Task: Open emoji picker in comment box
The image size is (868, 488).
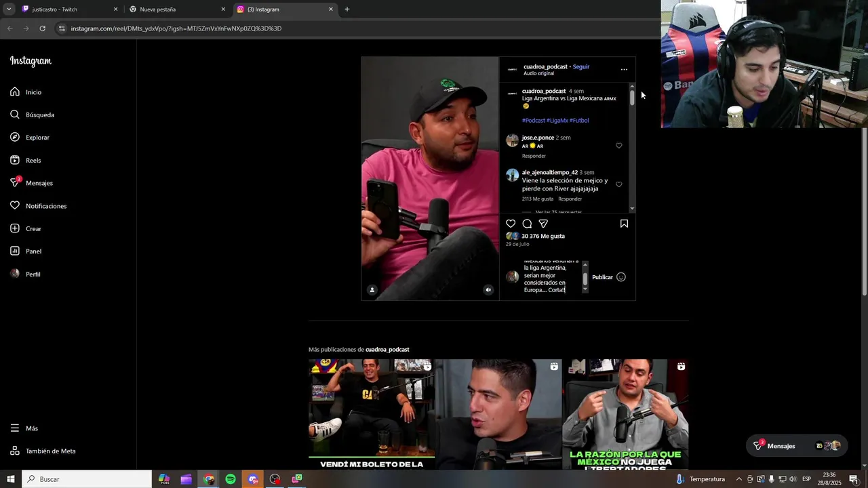Action: (621, 277)
